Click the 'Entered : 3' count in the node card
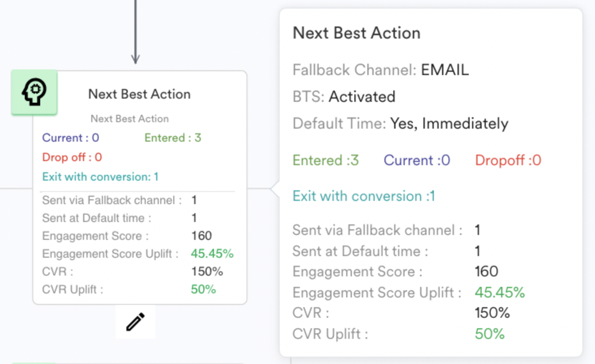 click(x=173, y=138)
